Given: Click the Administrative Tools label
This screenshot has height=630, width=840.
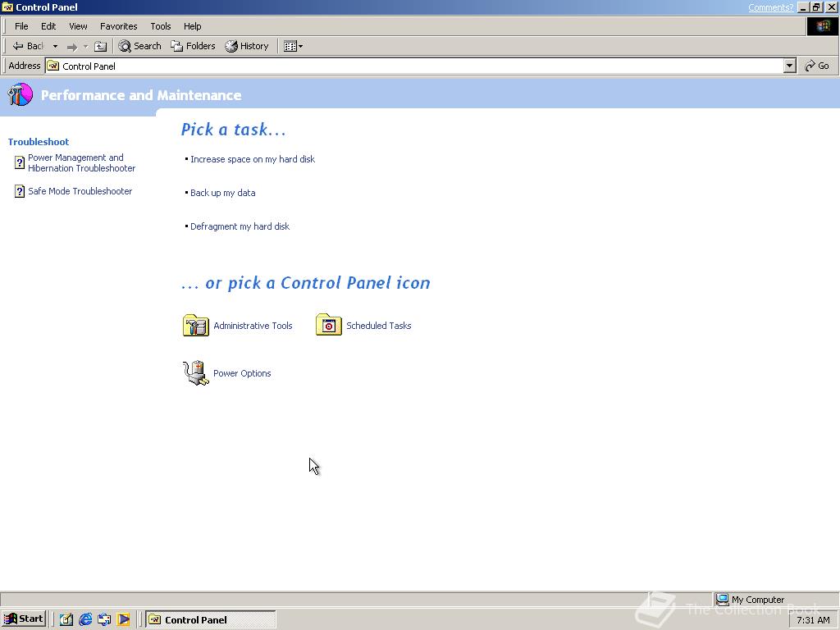Looking at the screenshot, I should point(253,326).
